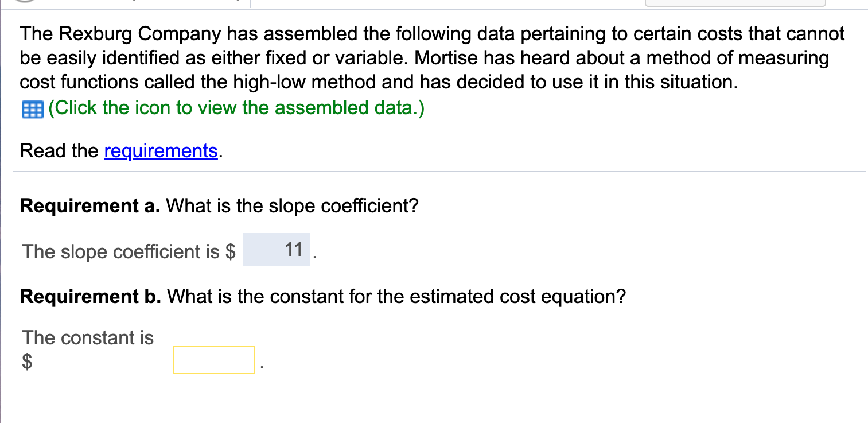This screenshot has width=868, height=423.
Task: Click the 'Requirement a.' bold heading
Action: coord(90,205)
